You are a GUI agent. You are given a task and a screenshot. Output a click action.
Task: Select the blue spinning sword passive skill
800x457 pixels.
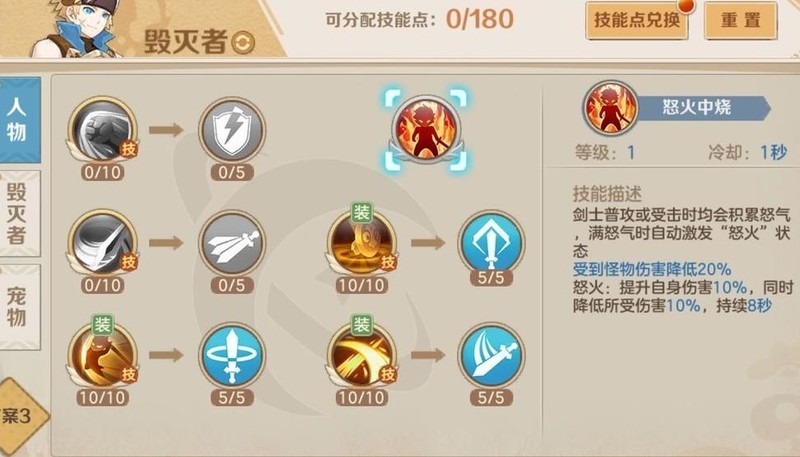(x=232, y=356)
